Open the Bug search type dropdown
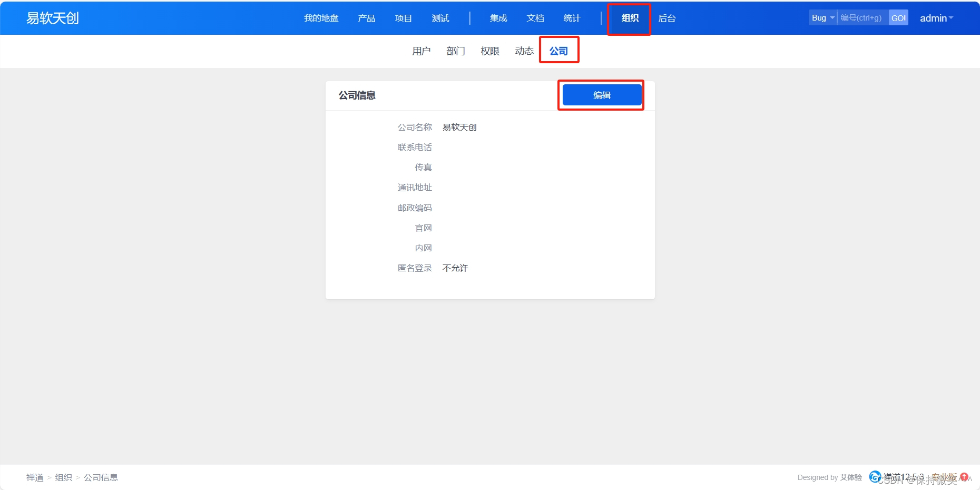Image resolution: width=980 pixels, height=490 pixels. [x=822, y=18]
